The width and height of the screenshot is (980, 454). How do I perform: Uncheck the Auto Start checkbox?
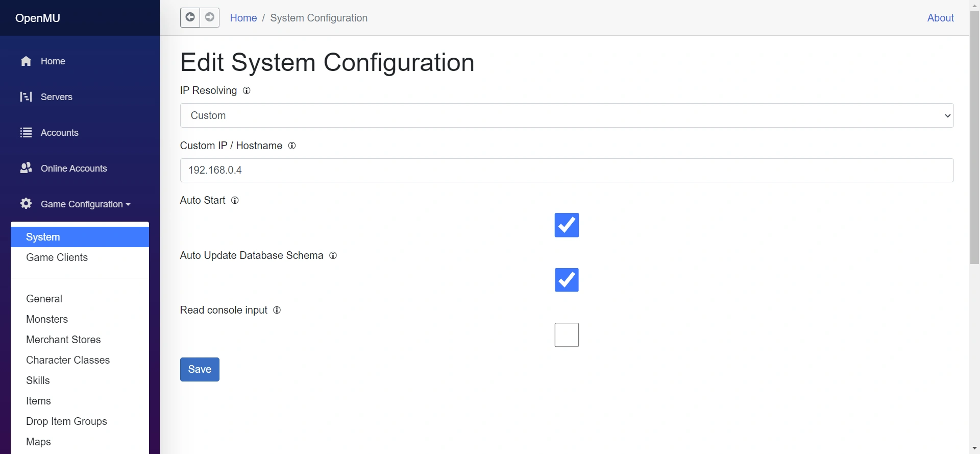(567, 225)
